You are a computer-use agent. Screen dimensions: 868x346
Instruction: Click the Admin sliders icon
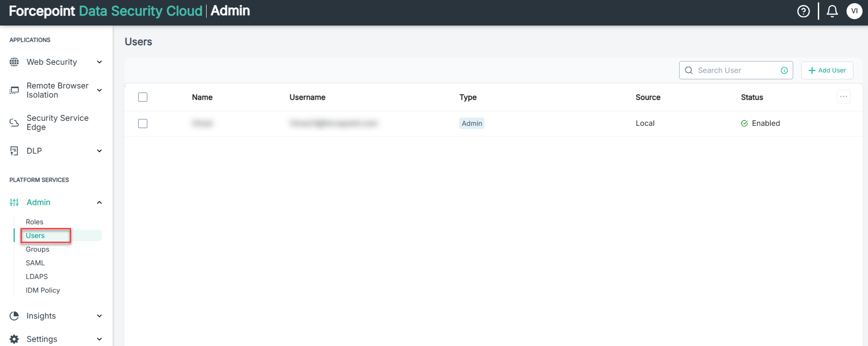coord(14,202)
